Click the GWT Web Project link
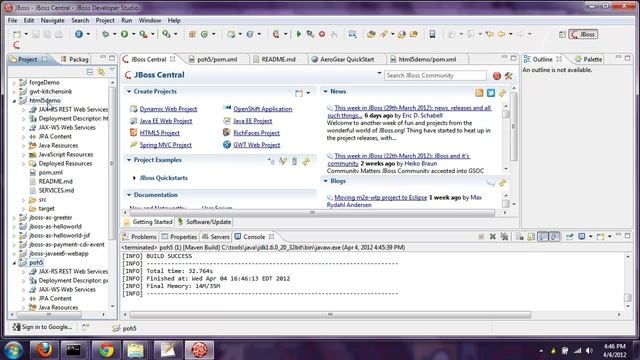 pos(256,145)
